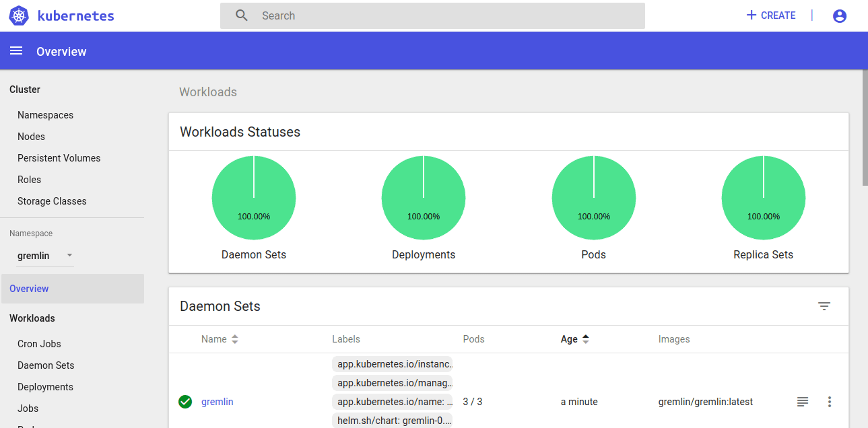Open Daemon Sets filter icon

(x=824, y=306)
